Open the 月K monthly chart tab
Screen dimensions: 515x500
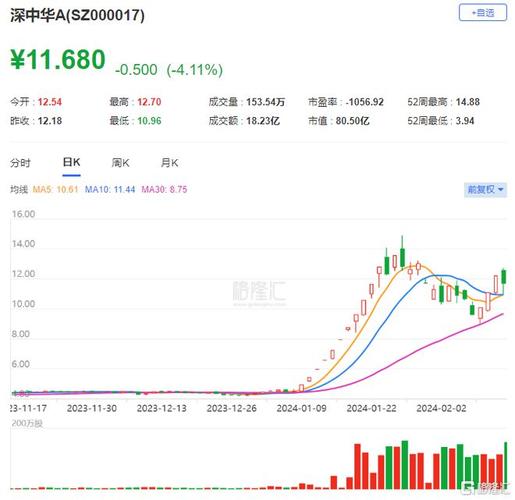tap(169, 163)
